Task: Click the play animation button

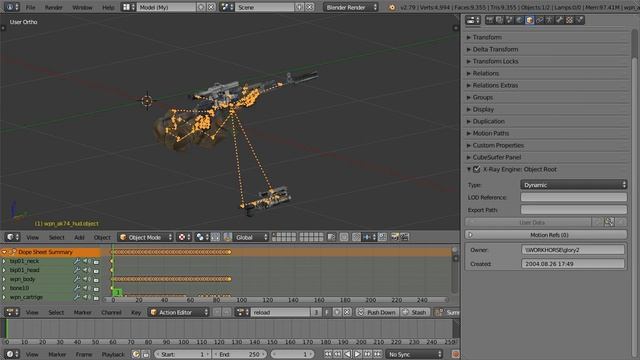Action: [x=358, y=354]
